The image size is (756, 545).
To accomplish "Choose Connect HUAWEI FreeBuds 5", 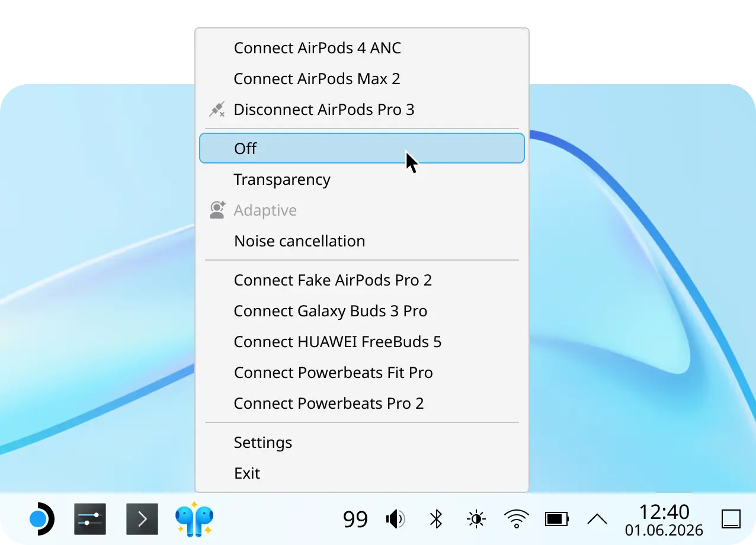I will pyautogui.click(x=362, y=342).
